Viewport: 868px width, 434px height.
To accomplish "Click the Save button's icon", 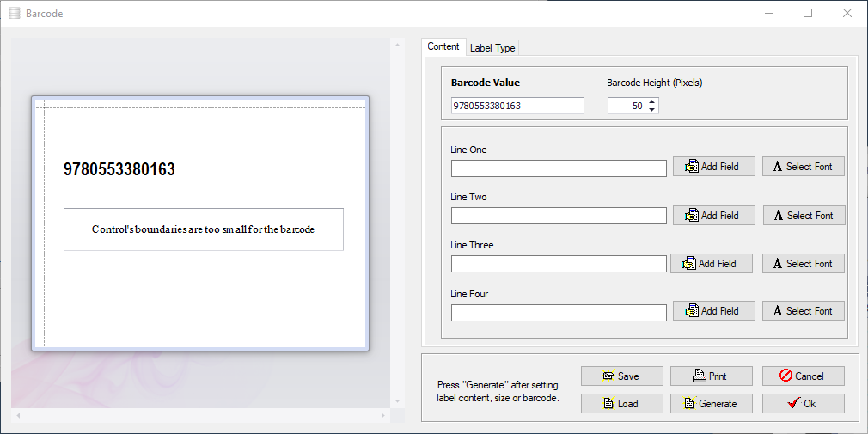I will [x=608, y=376].
